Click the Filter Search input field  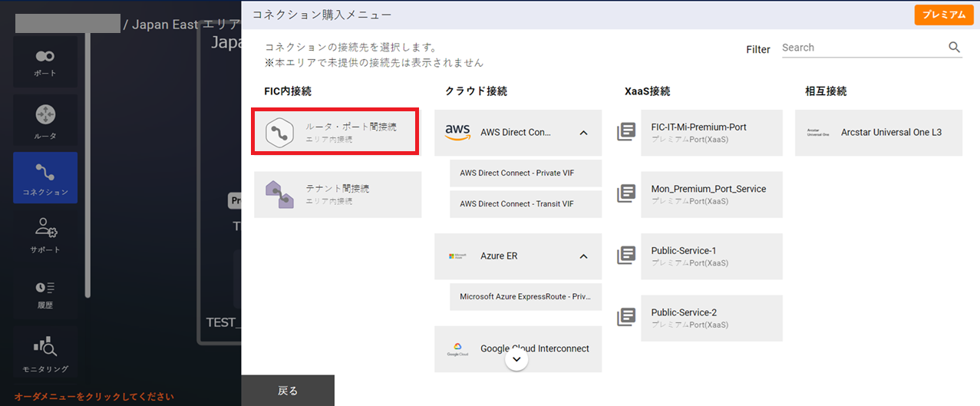(862, 48)
